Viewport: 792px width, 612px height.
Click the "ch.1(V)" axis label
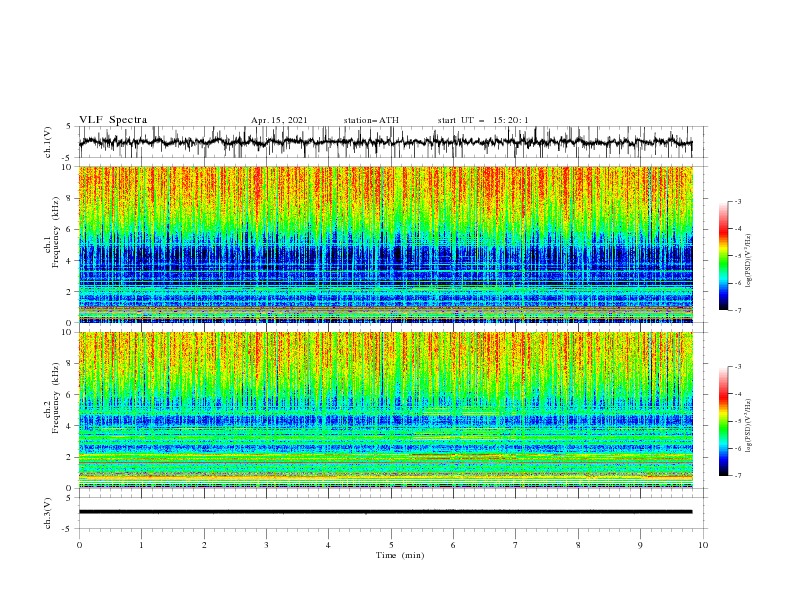tap(48, 142)
